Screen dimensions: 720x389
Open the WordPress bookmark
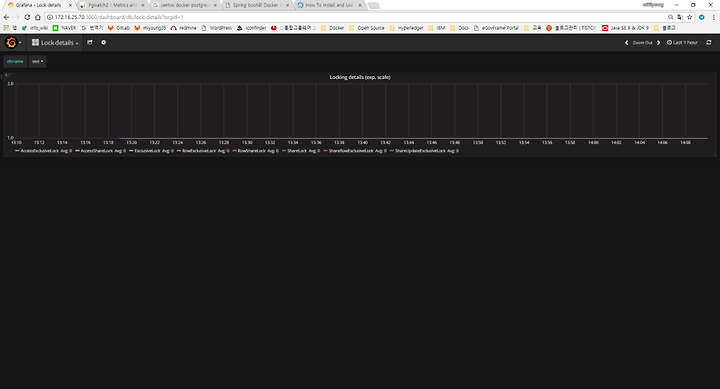point(217,28)
